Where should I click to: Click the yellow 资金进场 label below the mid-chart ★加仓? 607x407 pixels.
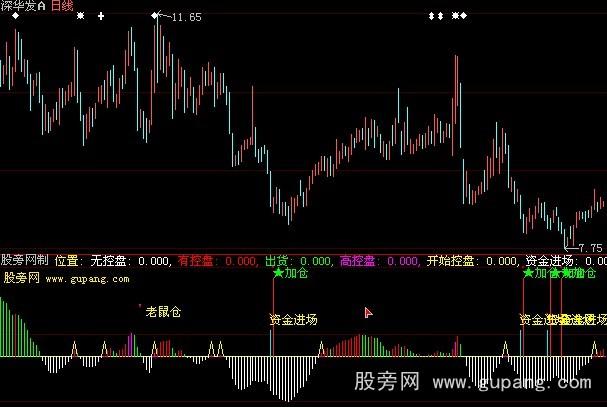(293, 320)
